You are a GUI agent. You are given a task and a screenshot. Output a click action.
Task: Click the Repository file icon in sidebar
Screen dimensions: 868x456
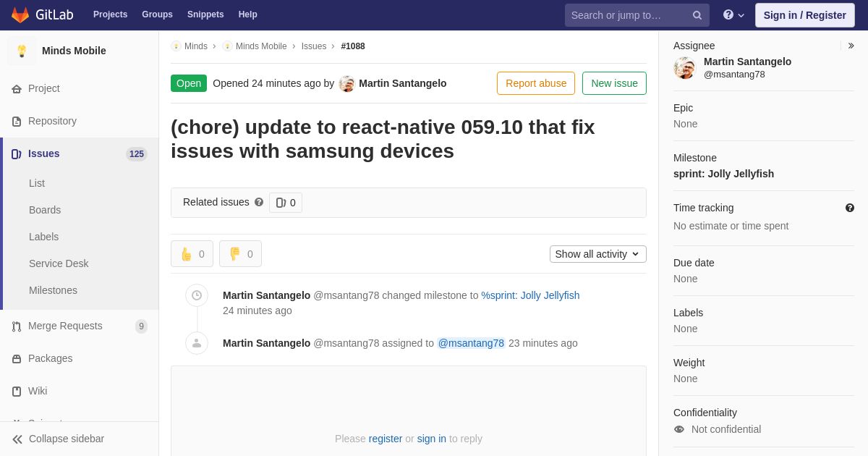click(x=17, y=122)
